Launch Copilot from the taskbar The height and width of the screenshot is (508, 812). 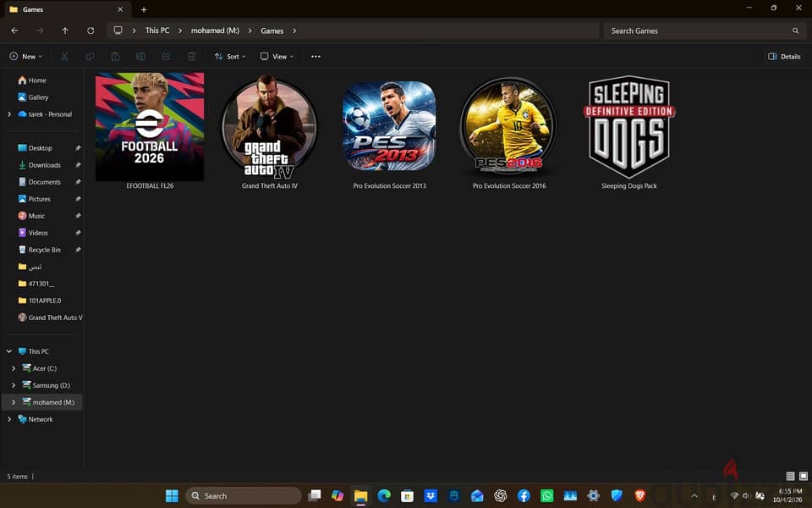point(337,496)
